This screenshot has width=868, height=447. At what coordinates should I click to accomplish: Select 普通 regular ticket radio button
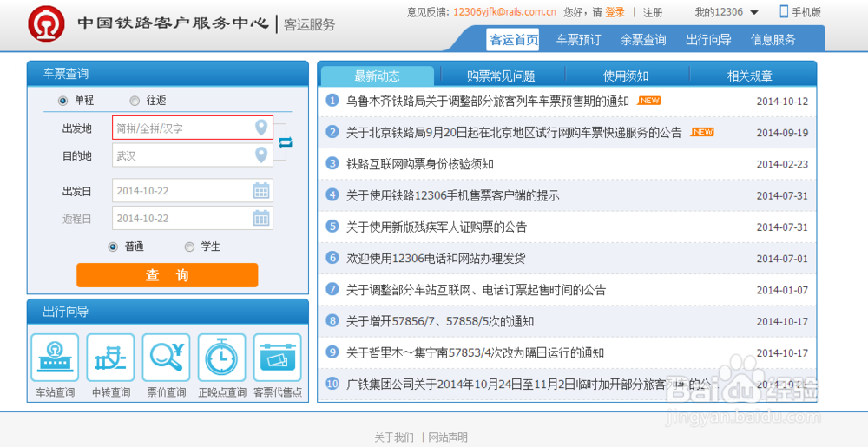[113, 247]
